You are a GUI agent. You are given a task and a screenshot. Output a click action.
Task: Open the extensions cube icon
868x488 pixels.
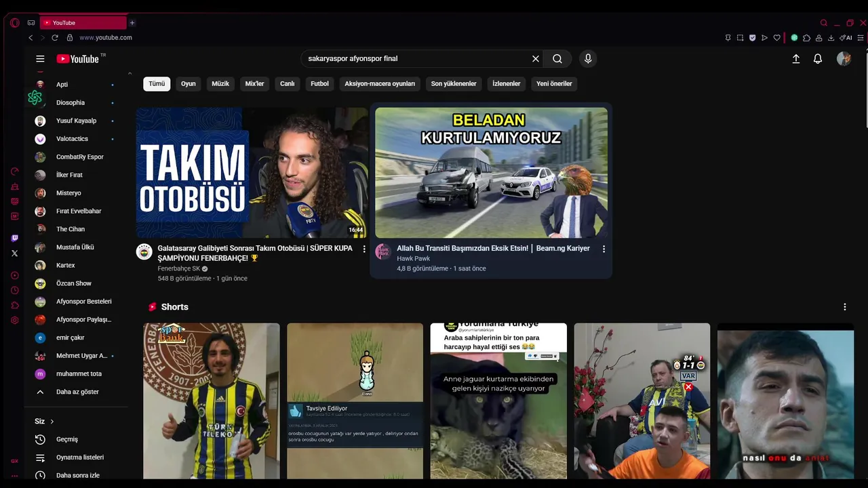tap(806, 38)
